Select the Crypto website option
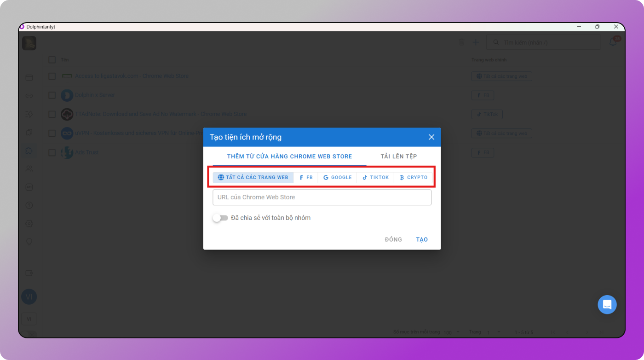This screenshot has height=360, width=644. [413, 177]
